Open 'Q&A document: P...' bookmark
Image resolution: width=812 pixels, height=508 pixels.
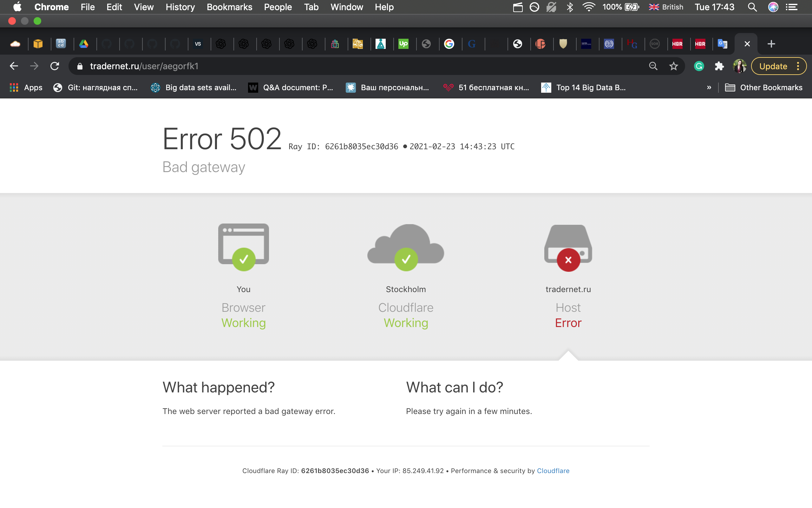291,88
